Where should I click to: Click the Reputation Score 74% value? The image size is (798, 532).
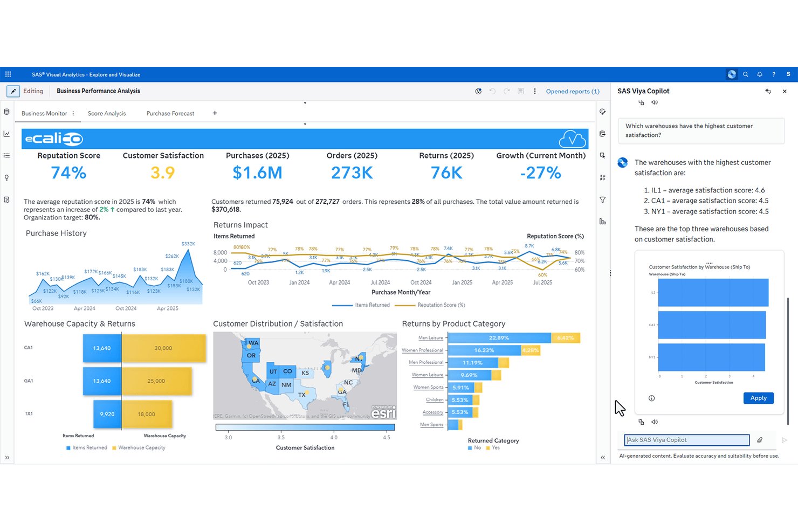[x=68, y=173]
